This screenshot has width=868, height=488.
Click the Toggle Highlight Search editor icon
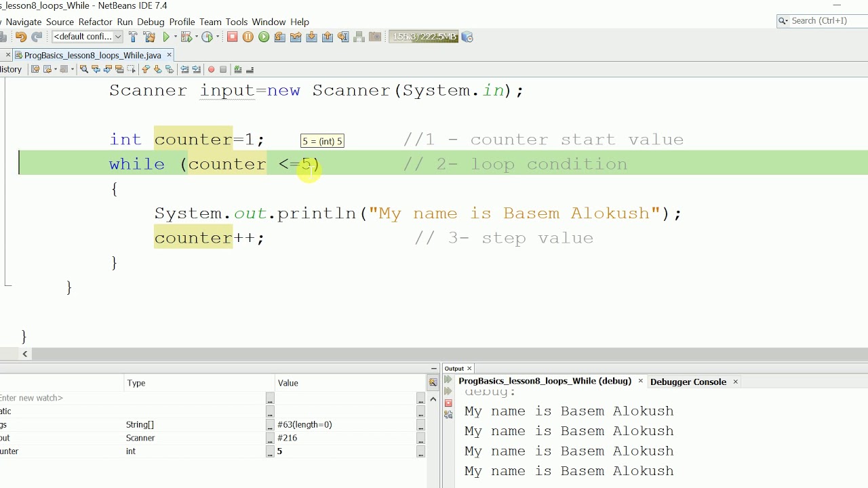pos(119,69)
